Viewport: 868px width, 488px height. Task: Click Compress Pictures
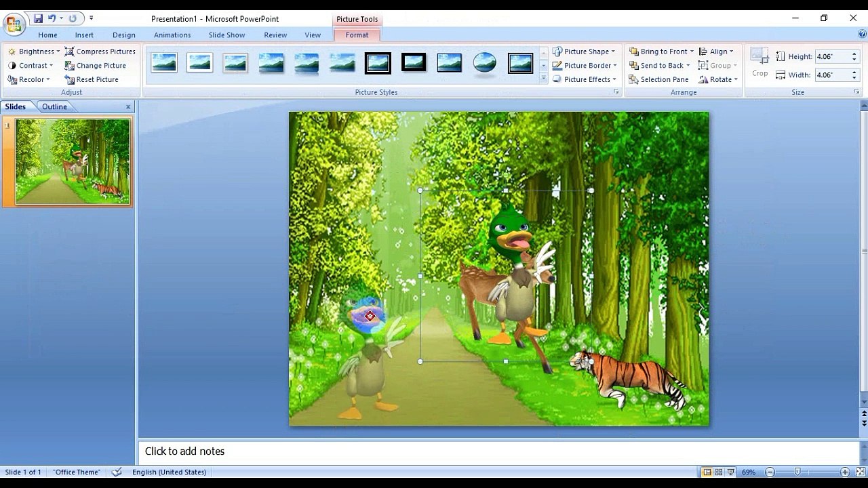pos(100,52)
